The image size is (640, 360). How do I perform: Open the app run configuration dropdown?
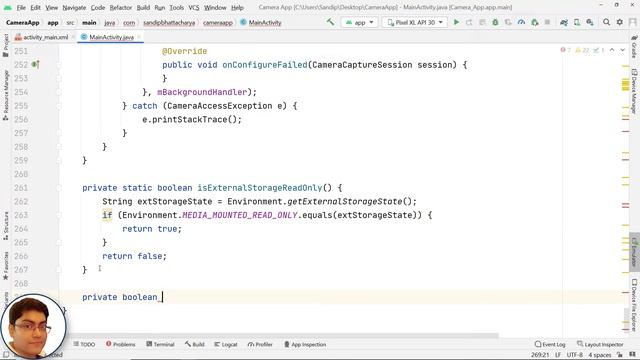tap(359, 22)
